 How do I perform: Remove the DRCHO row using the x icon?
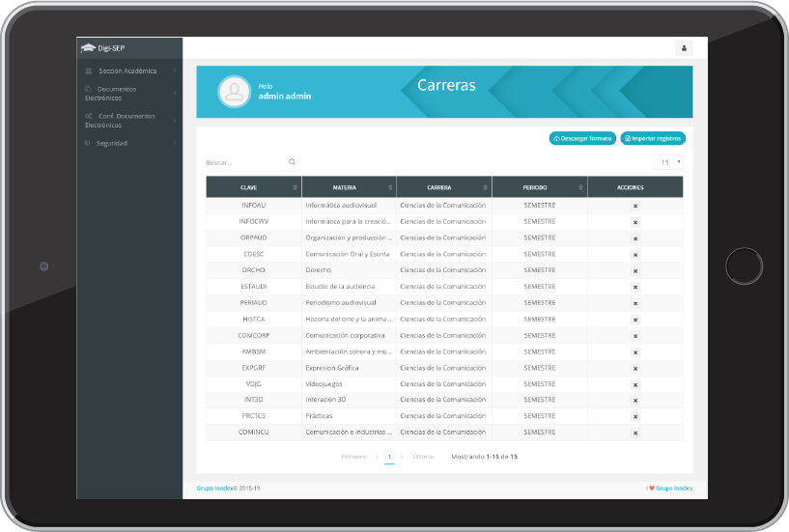[x=635, y=270]
